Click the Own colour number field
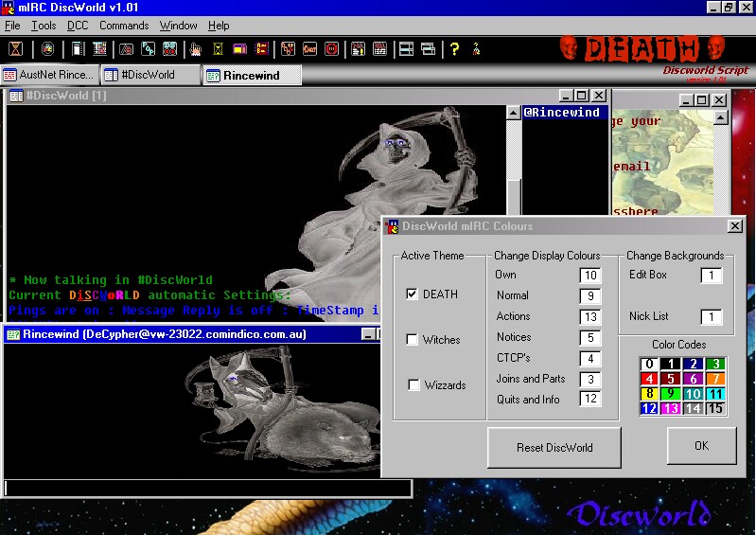This screenshot has height=535, width=756. point(590,276)
